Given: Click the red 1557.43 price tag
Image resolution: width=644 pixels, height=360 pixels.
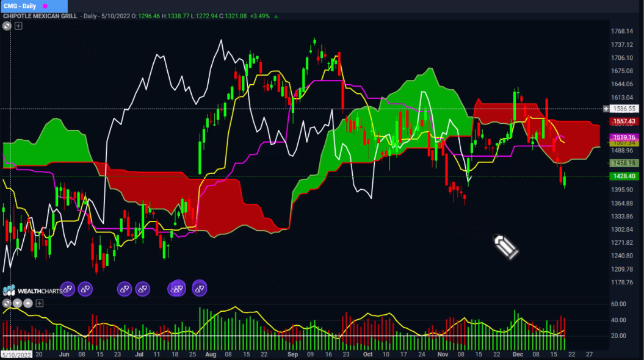Looking at the screenshot, I should [x=624, y=121].
